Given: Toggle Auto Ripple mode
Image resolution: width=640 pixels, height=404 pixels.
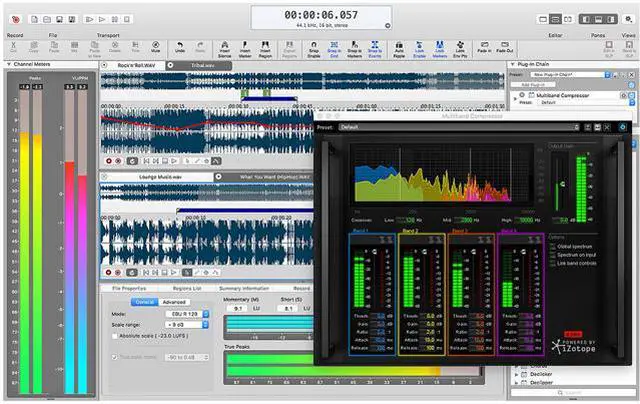Looking at the screenshot, I should point(399,49).
